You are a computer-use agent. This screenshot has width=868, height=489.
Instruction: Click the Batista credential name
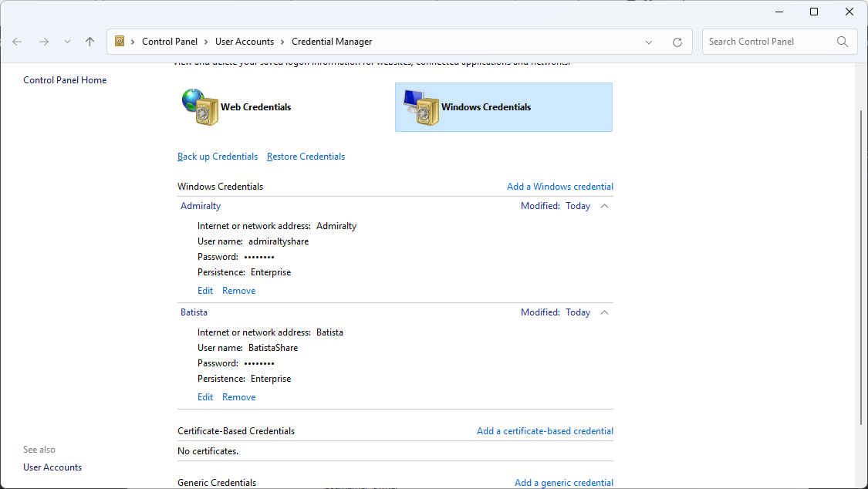click(194, 312)
